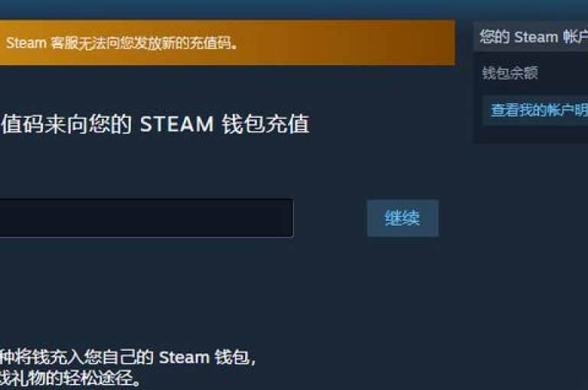588x390 pixels.
Task: Open the 查看我的帐户明细 link
Action: pyautogui.click(x=539, y=110)
